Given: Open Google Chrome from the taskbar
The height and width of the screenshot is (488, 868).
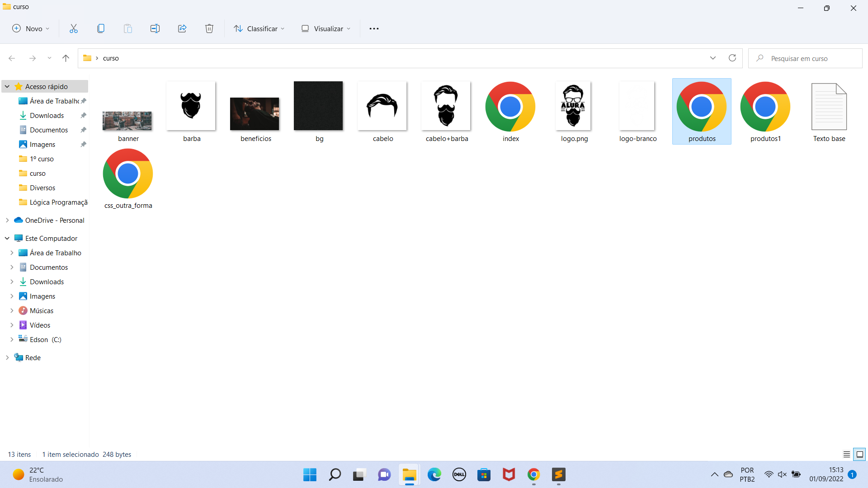Looking at the screenshot, I should (533, 474).
